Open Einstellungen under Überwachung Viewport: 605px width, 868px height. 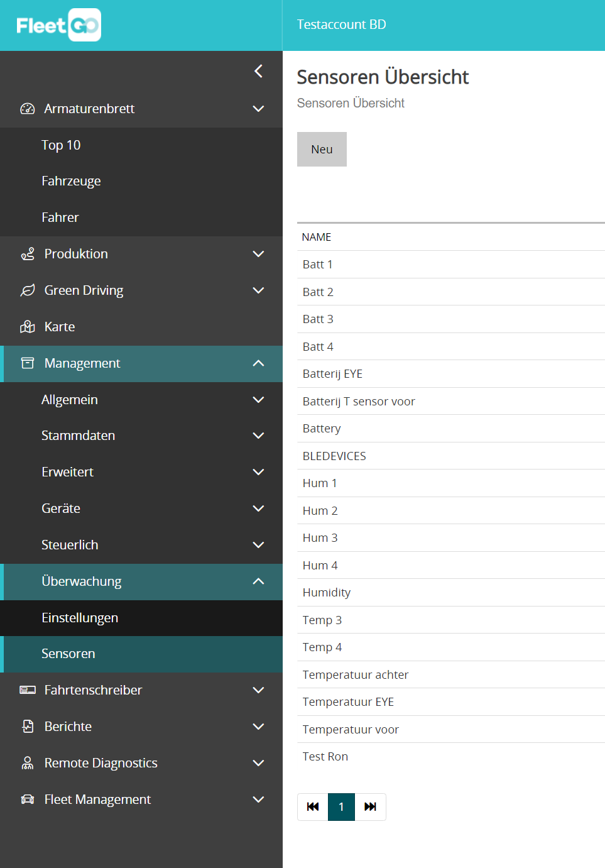pyautogui.click(x=141, y=618)
